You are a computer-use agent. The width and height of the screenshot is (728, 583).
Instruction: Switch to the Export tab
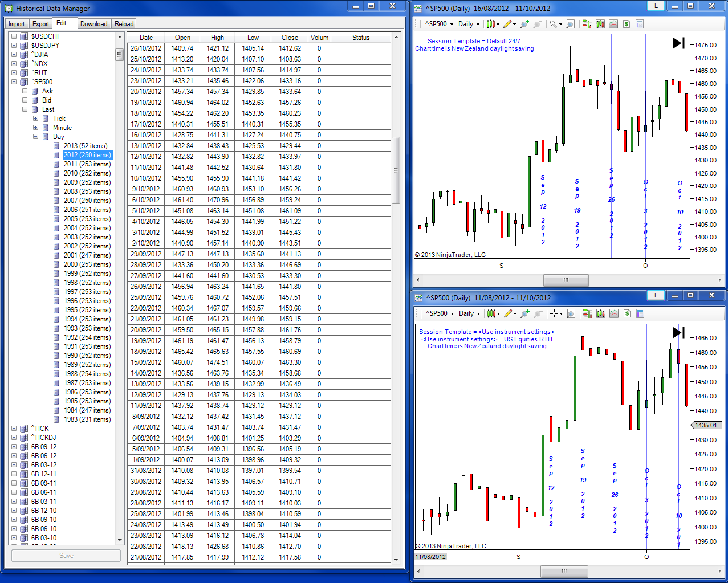[40, 24]
